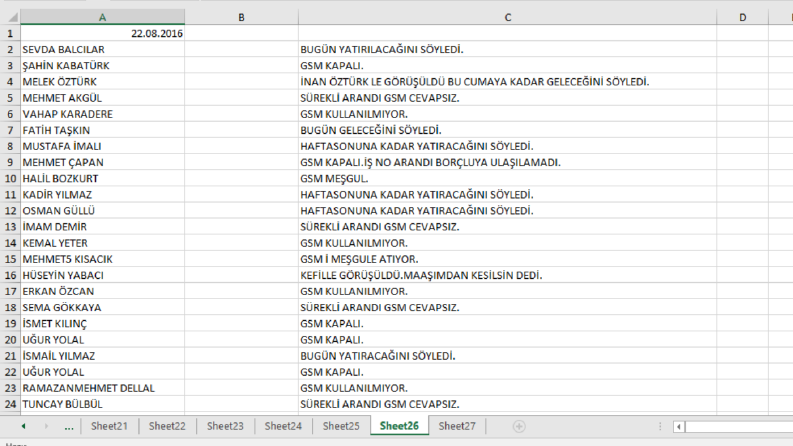The height and width of the screenshot is (446, 793).
Task: Select note BUGÜN GELECEĞİNİ SÖYLEDİ
Action: tap(507, 130)
